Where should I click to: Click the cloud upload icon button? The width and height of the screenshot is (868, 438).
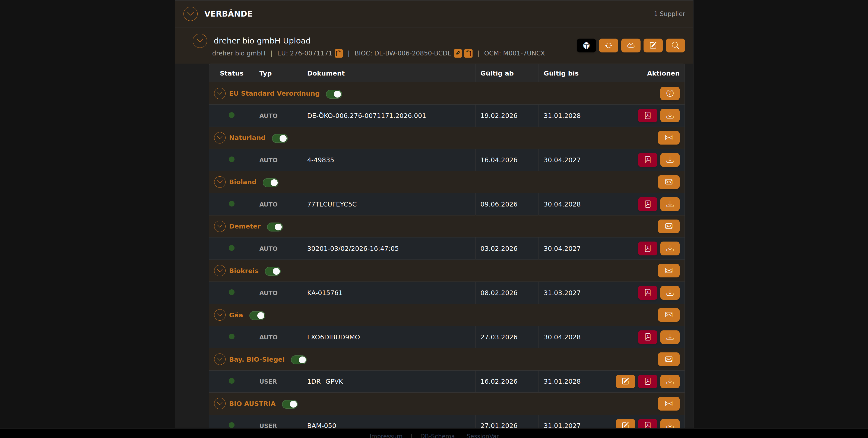(x=631, y=46)
